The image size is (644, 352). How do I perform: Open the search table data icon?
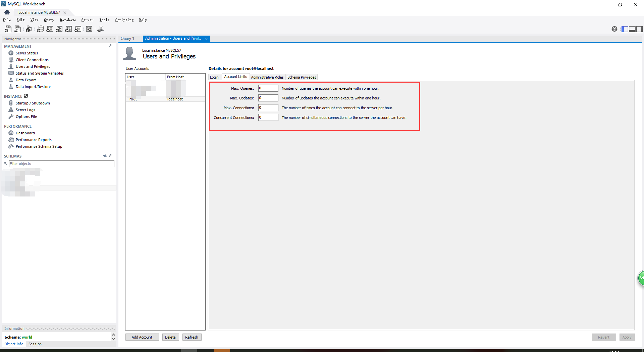coord(89,29)
